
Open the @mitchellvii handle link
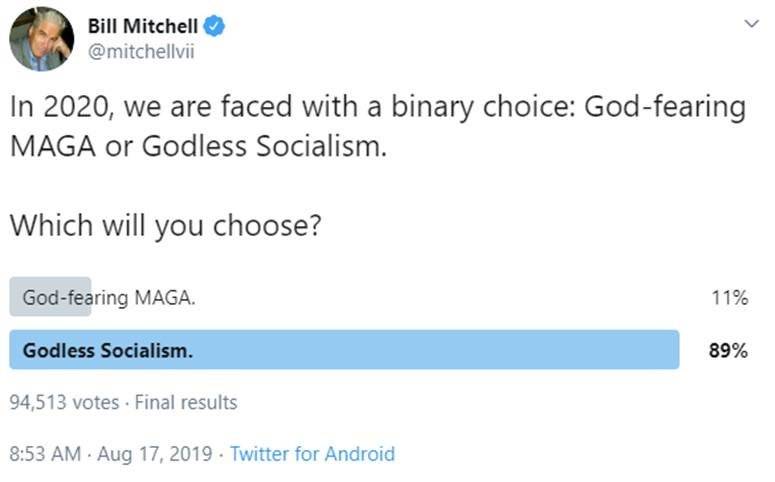(x=141, y=51)
